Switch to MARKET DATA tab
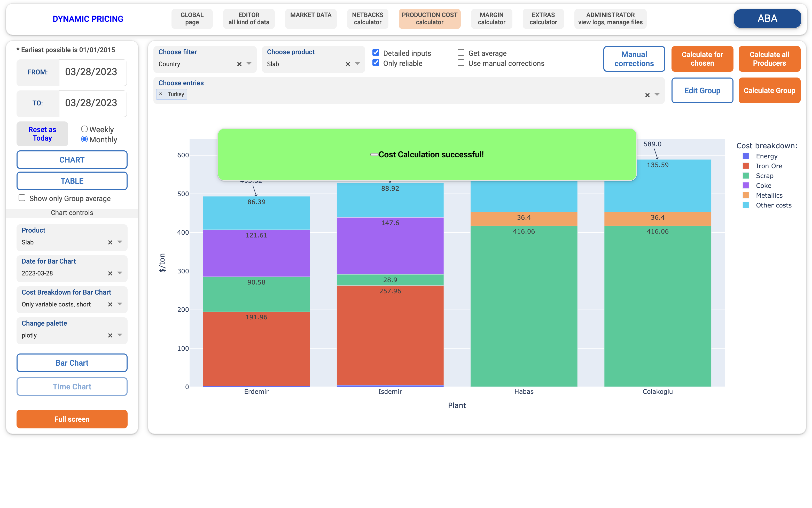This screenshot has width=812, height=508. click(x=311, y=19)
